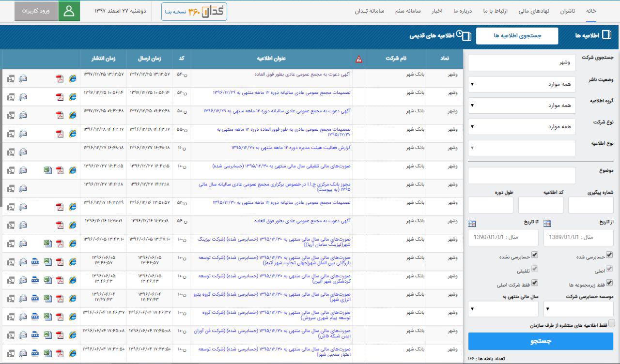Open the گروه اطلاعیه dropdown

(x=522, y=106)
